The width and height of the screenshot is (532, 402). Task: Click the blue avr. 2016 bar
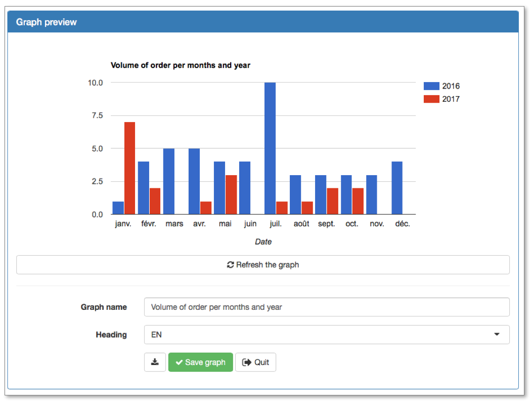194,181
